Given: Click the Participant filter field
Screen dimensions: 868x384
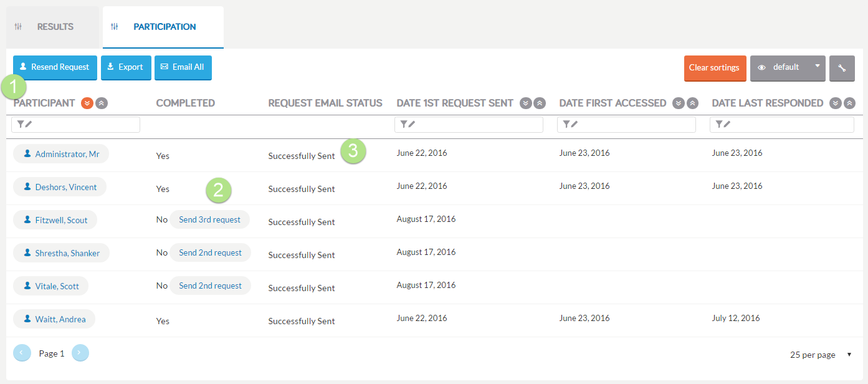Looking at the screenshot, I should click(76, 125).
